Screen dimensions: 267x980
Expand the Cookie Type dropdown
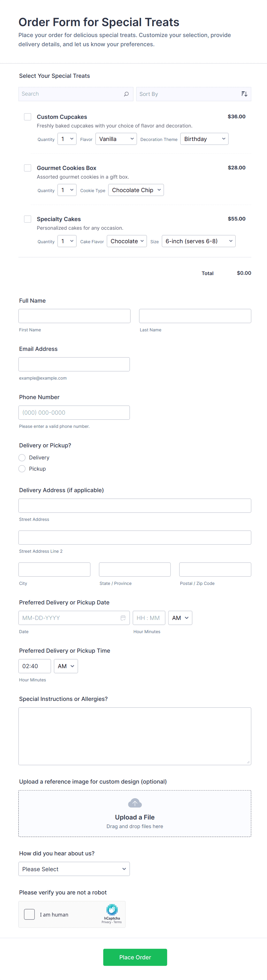[x=136, y=190]
